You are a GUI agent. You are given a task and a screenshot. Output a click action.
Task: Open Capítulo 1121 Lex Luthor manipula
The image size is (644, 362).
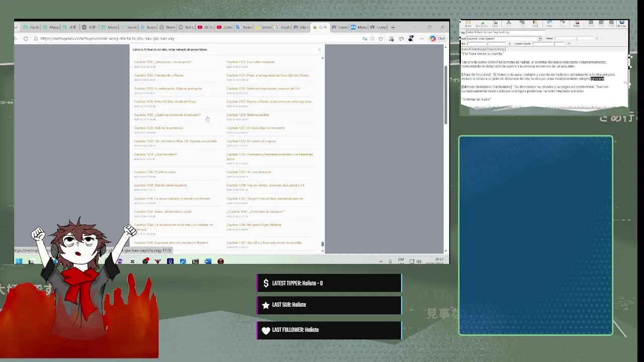[251, 62]
